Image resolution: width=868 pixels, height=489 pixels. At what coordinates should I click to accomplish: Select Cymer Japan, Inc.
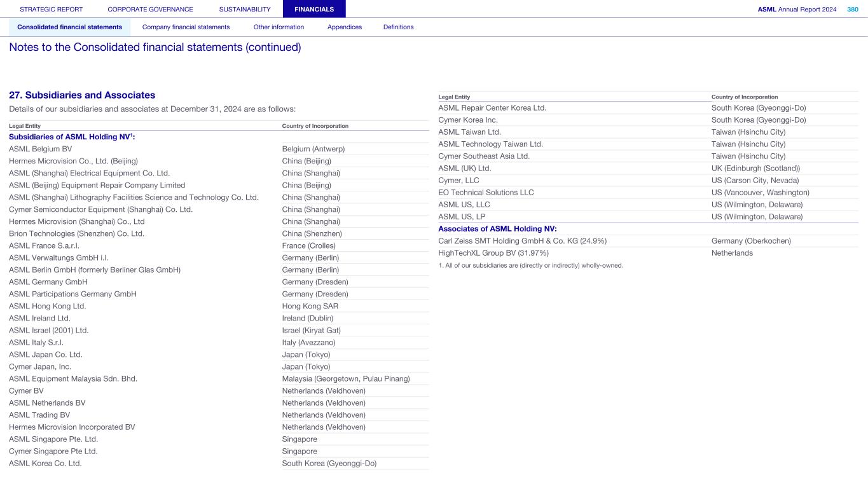[x=40, y=366]
